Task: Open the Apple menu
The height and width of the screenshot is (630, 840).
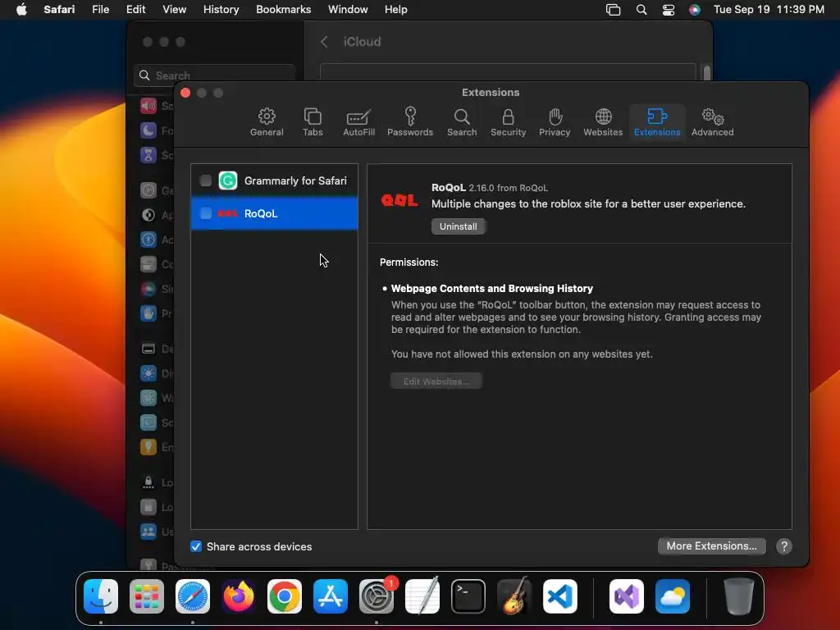Action: pos(21,10)
